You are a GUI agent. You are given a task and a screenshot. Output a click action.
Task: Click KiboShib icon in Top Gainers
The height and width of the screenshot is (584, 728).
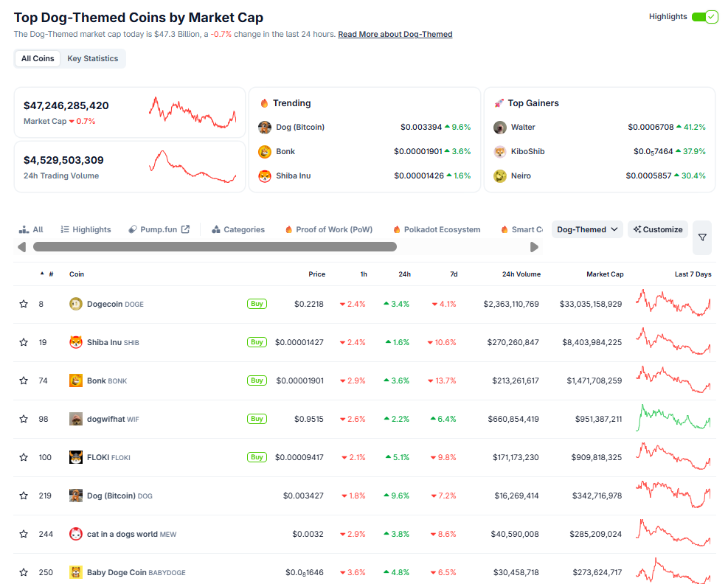[500, 151]
